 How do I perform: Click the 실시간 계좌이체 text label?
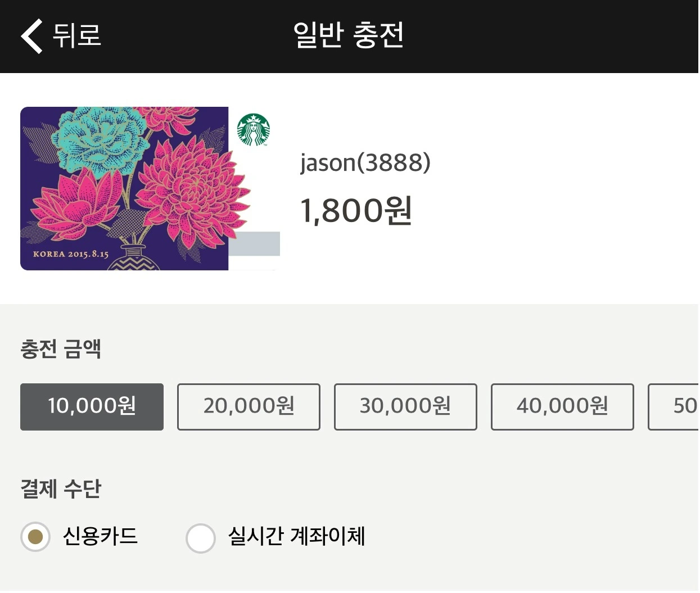(297, 536)
